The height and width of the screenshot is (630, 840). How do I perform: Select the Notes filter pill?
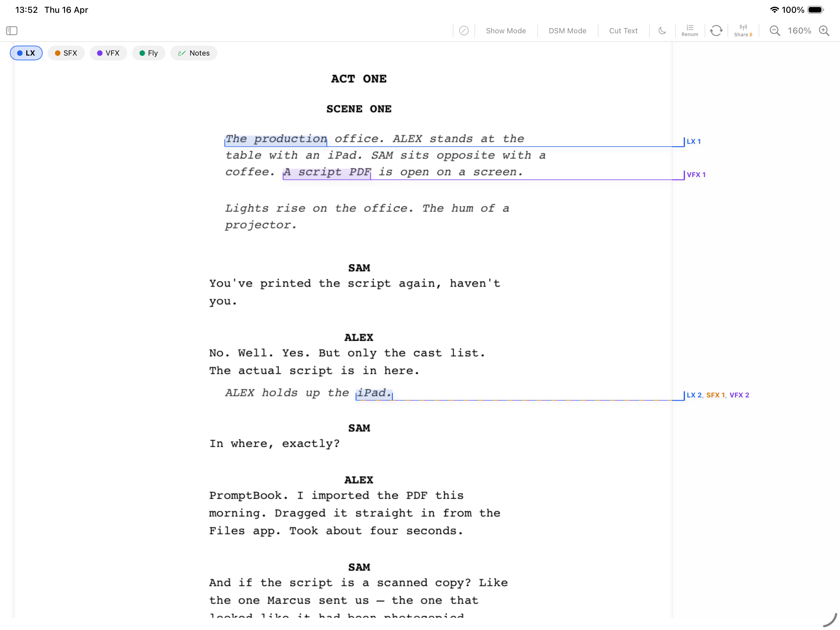click(194, 53)
